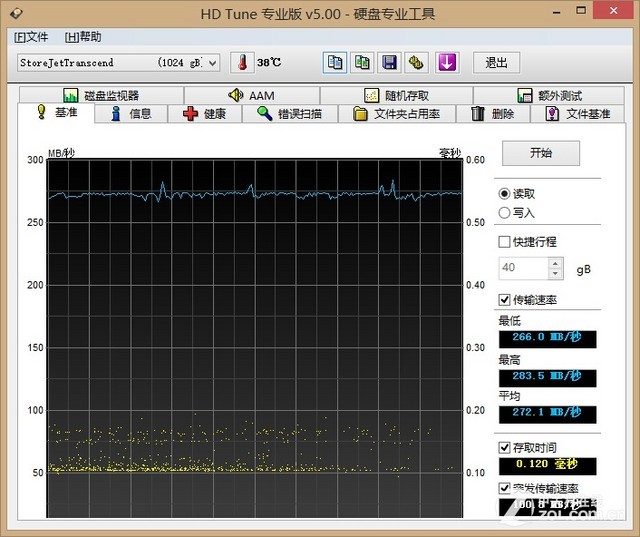Open the 错误扫描 tab
This screenshot has width=640, height=537.
pos(290,114)
